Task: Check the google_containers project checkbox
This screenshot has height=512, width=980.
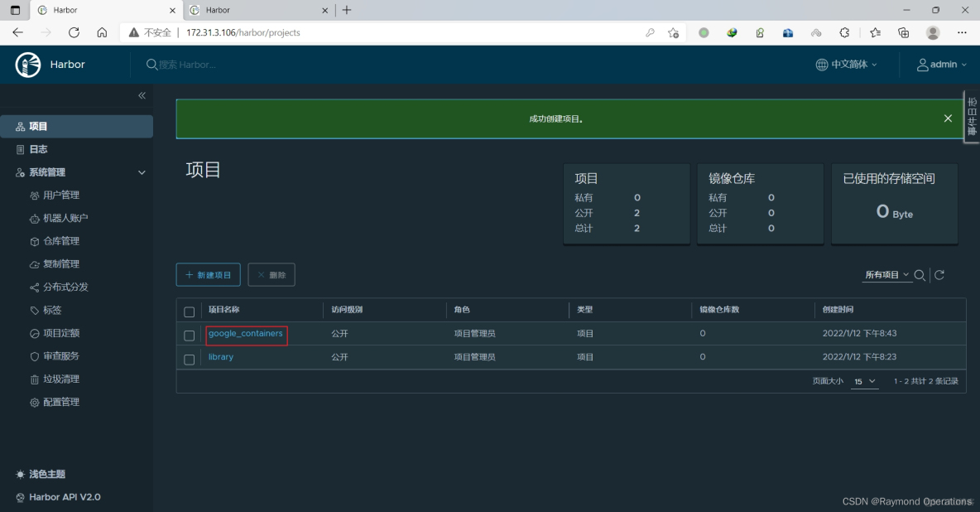Action: point(190,336)
